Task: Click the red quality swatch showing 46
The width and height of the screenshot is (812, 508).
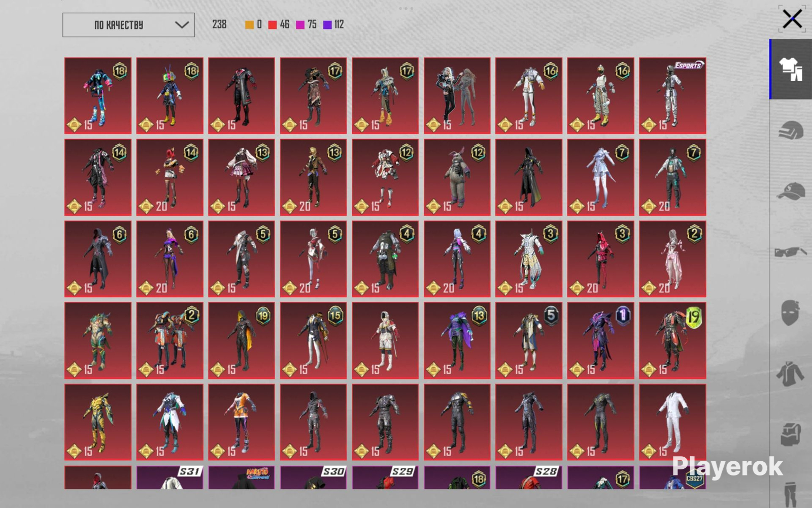Action: pyautogui.click(x=273, y=25)
